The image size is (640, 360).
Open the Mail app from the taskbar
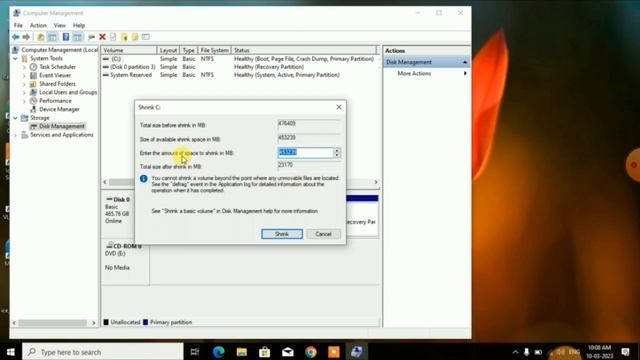pyautogui.click(x=288, y=352)
